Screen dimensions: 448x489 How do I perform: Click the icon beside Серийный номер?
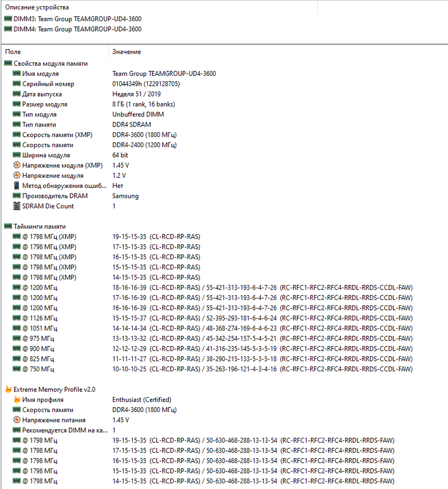(17, 84)
